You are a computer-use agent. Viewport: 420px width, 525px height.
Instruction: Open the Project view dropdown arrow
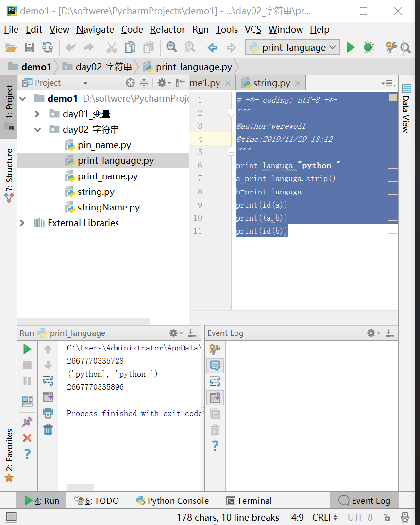(x=85, y=83)
